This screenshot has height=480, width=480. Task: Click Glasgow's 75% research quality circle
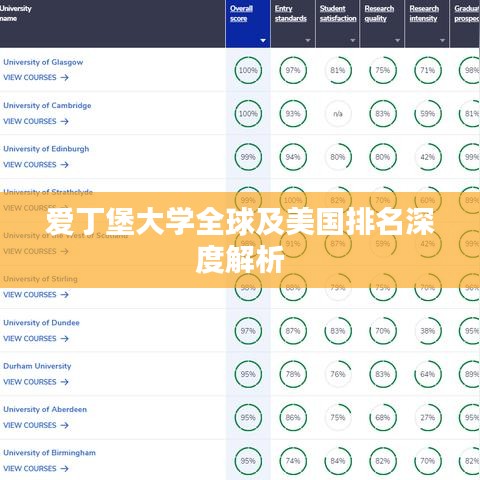click(383, 70)
